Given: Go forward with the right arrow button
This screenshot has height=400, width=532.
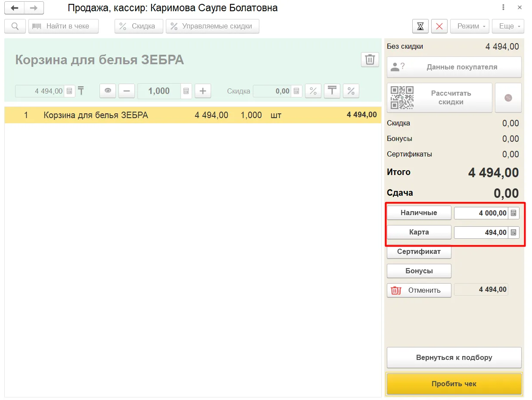Looking at the screenshot, I should click(x=34, y=8).
